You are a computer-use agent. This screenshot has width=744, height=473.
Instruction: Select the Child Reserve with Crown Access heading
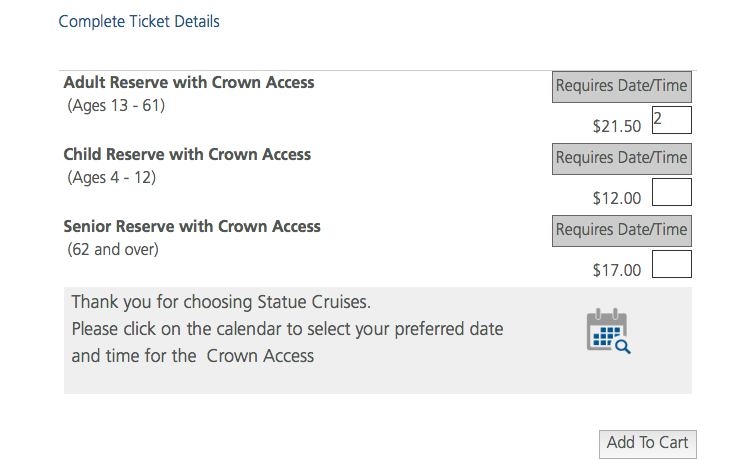[x=187, y=155]
